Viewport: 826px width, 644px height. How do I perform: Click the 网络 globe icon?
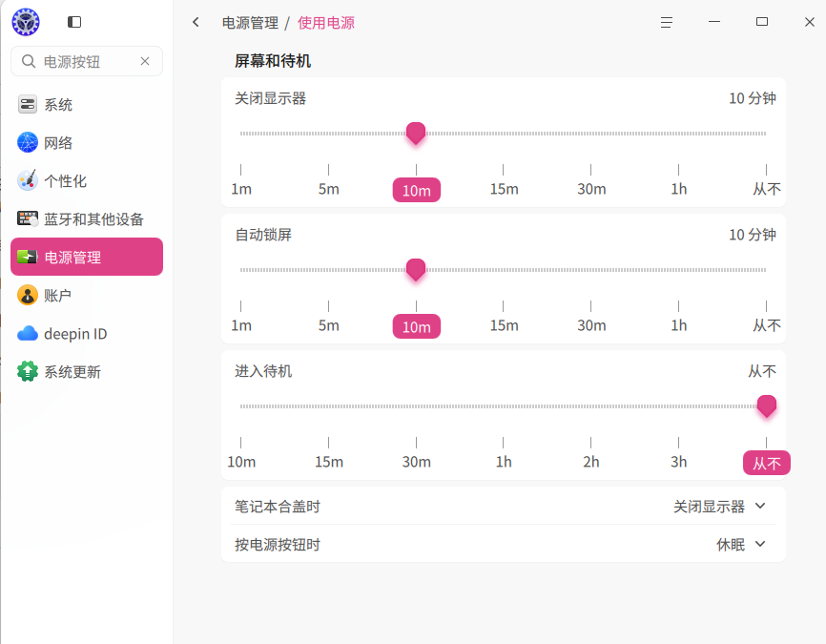click(x=28, y=142)
